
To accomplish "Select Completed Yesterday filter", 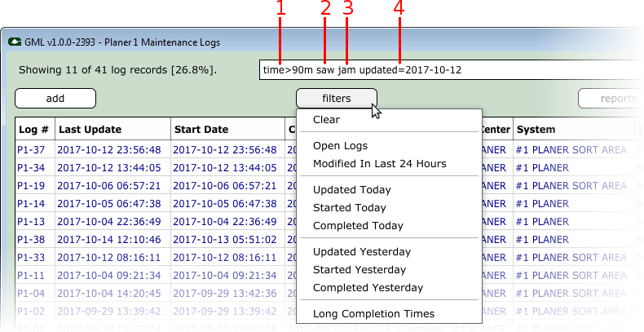I will click(x=368, y=288).
